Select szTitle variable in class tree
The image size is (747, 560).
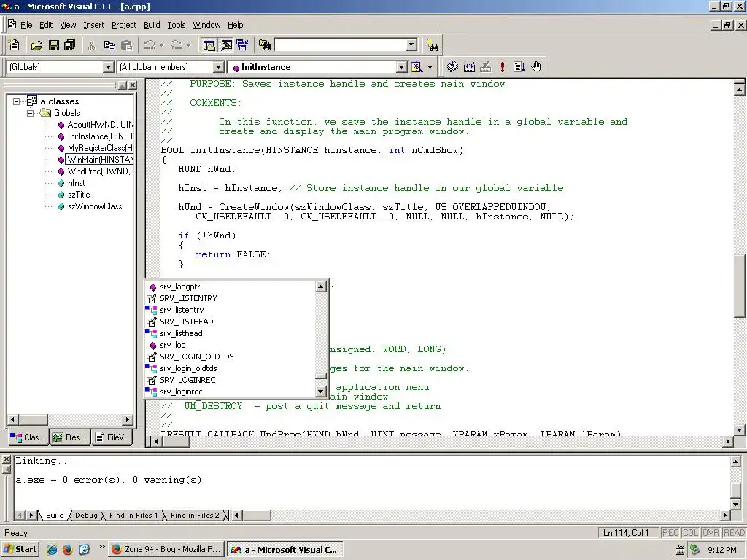(x=74, y=195)
